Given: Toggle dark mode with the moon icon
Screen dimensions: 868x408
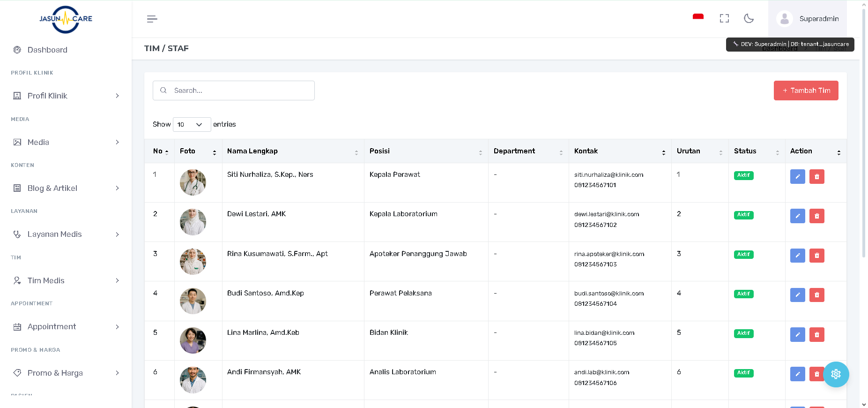Looking at the screenshot, I should click(x=749, y=18).
